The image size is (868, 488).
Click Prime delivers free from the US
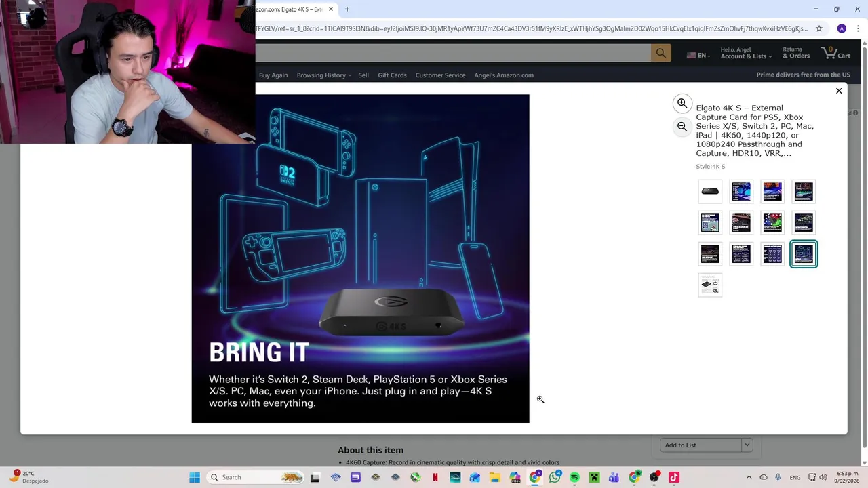pyautogui.click(x=803, y=75)
